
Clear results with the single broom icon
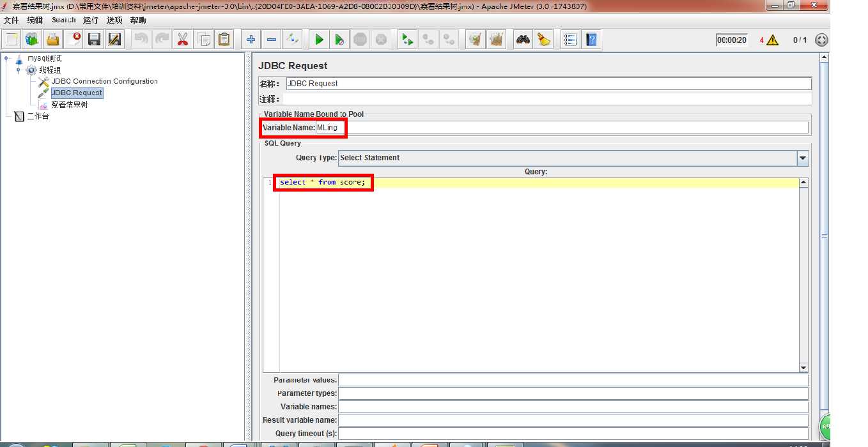(475, 40)
